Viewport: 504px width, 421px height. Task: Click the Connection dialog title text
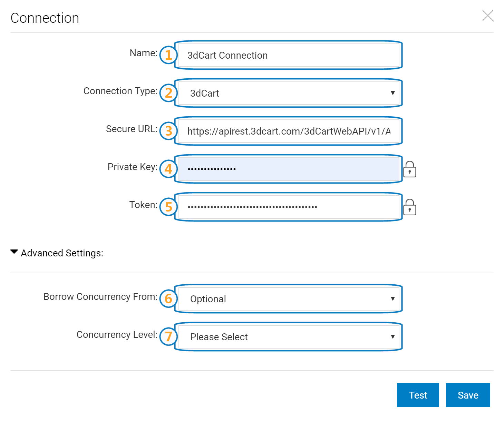click(45, 18)
